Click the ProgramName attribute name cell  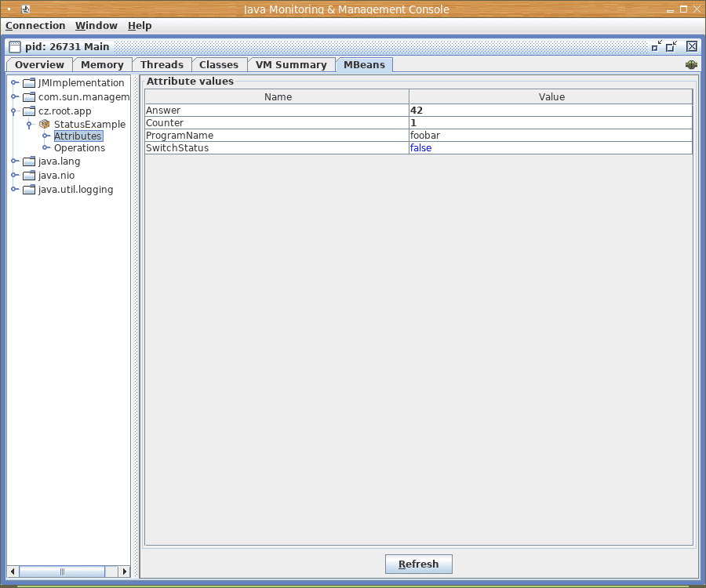(277, 136)
